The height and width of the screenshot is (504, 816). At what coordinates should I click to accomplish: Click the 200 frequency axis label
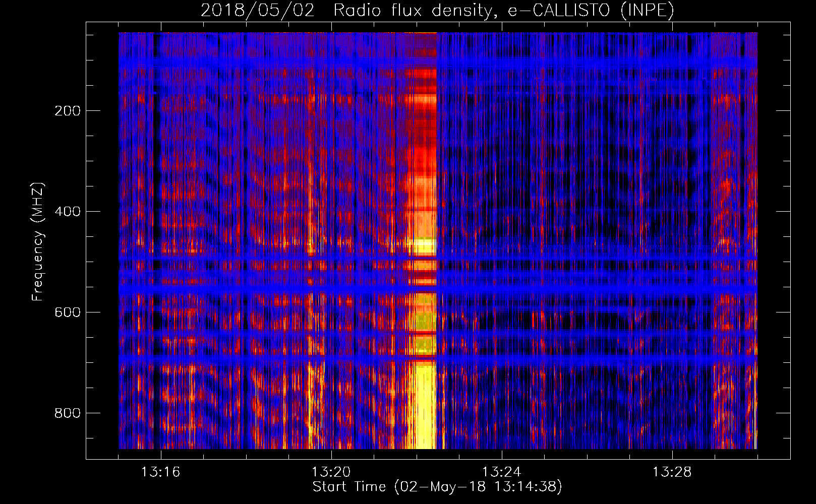click(x=68, y=111)
